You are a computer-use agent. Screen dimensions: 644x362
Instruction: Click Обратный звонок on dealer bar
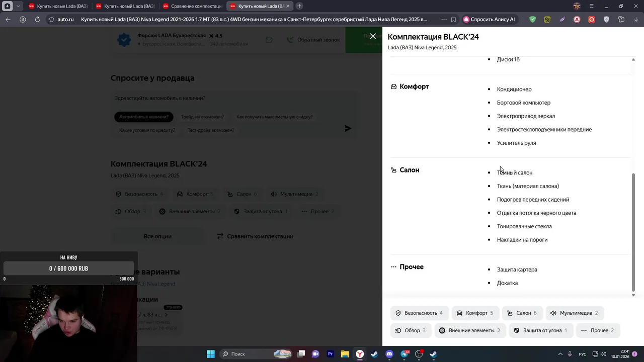312,40
